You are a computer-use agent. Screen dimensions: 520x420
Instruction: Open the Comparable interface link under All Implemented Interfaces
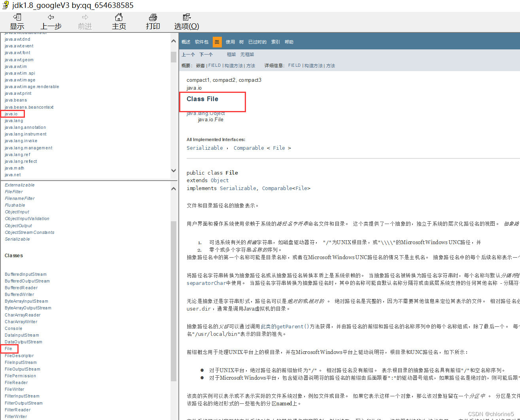pyautogui.click(x=249, y=148)
